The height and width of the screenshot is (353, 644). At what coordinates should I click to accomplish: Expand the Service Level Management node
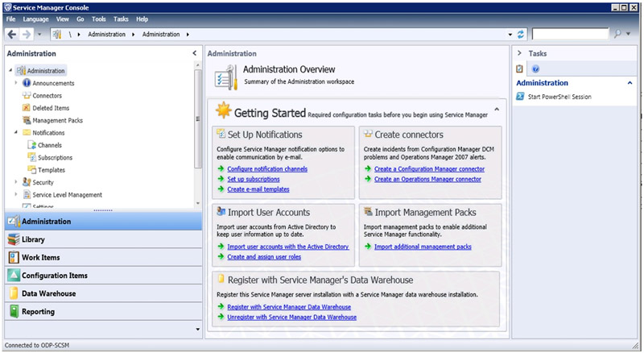pyautogui.click(x=16, y=193)
